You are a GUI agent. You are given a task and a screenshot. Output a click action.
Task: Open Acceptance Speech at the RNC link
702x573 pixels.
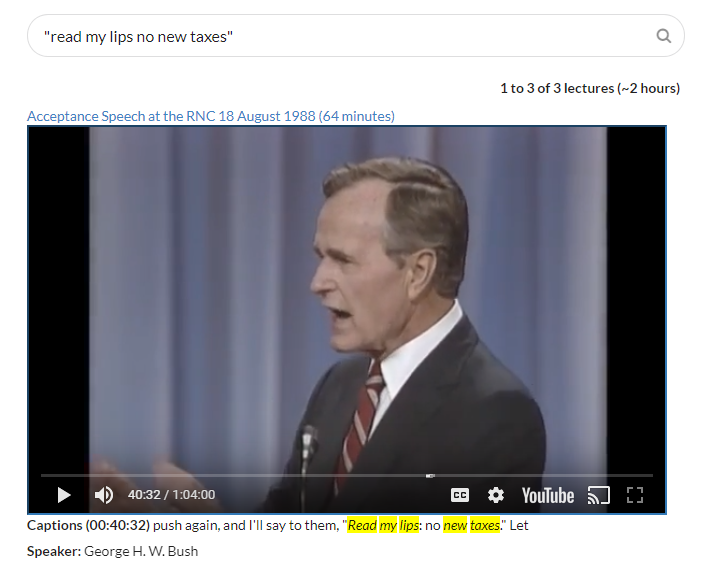coord(211,116)
